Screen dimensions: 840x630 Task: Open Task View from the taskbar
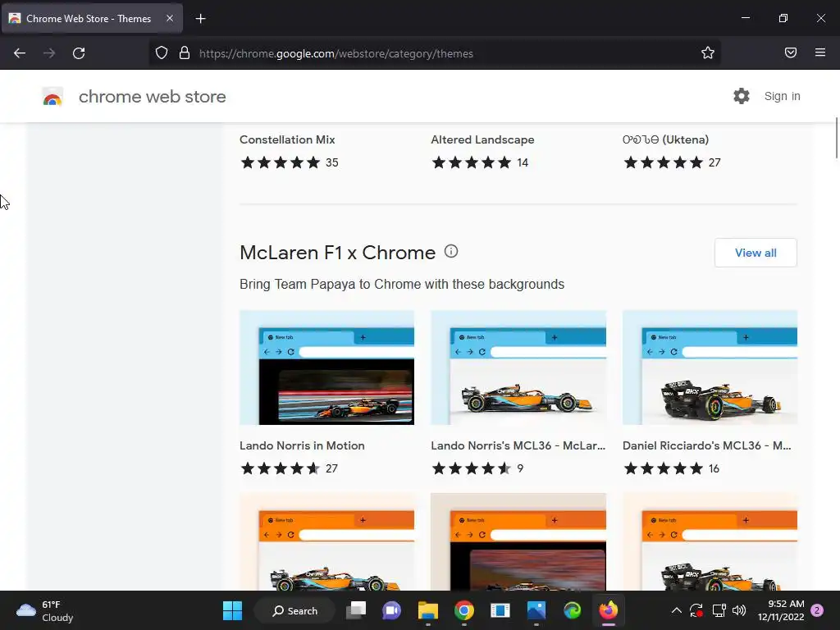tap(356, 610)
